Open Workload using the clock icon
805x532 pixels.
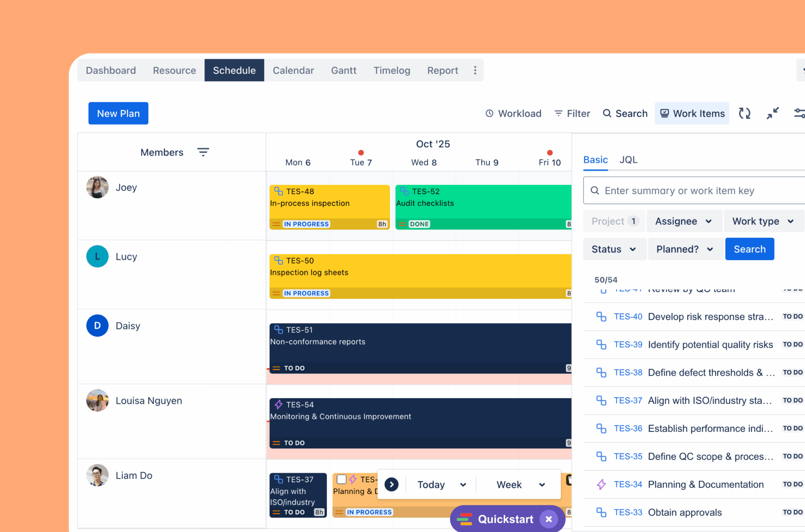490,113
